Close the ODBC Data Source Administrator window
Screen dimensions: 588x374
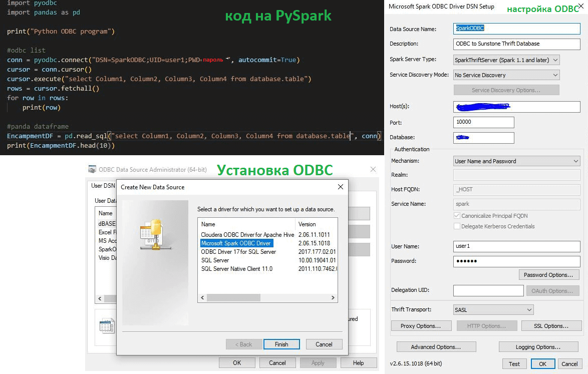coord(373,170)
